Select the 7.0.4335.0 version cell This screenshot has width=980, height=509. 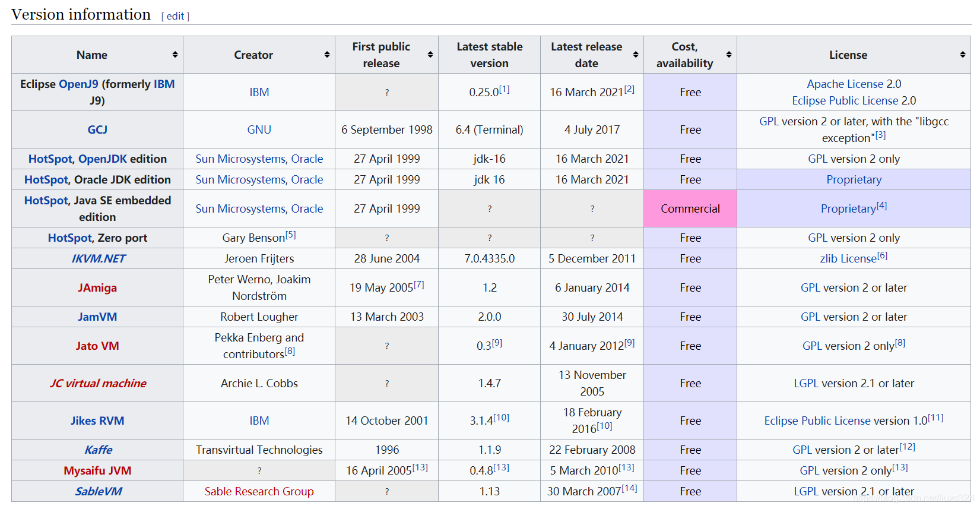tap(489, 258)
